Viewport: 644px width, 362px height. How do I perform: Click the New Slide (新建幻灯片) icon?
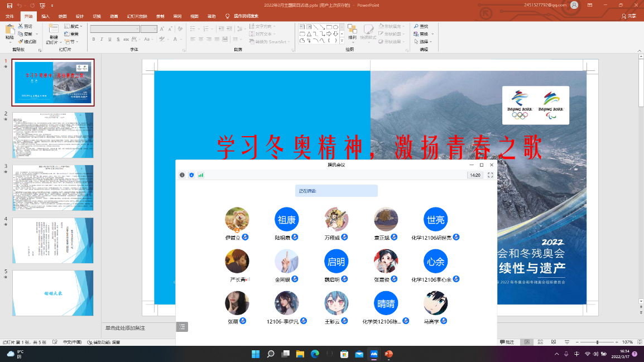[x=52, y=33]
